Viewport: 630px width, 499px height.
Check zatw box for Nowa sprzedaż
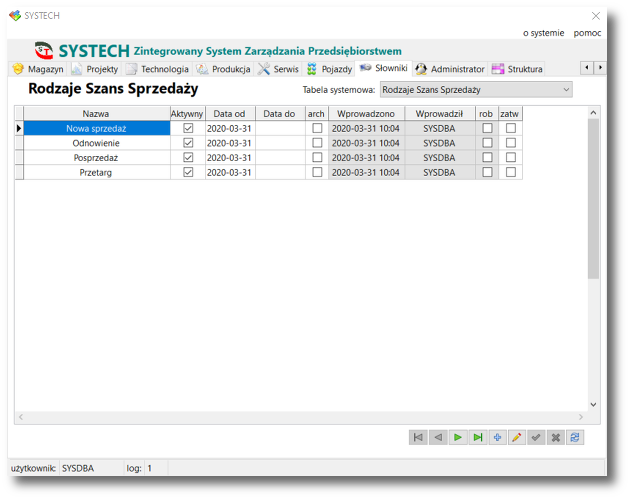511,128
